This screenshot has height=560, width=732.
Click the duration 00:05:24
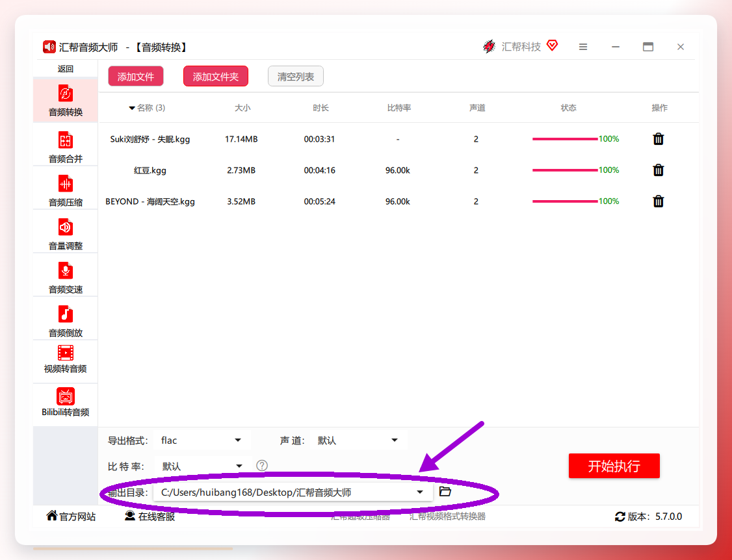pyautogui.click(x=319, y=201)
